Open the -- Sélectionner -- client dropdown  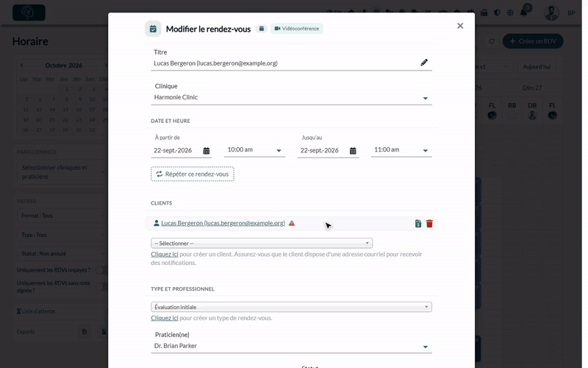pyautogui.click(x=262, y=243)
